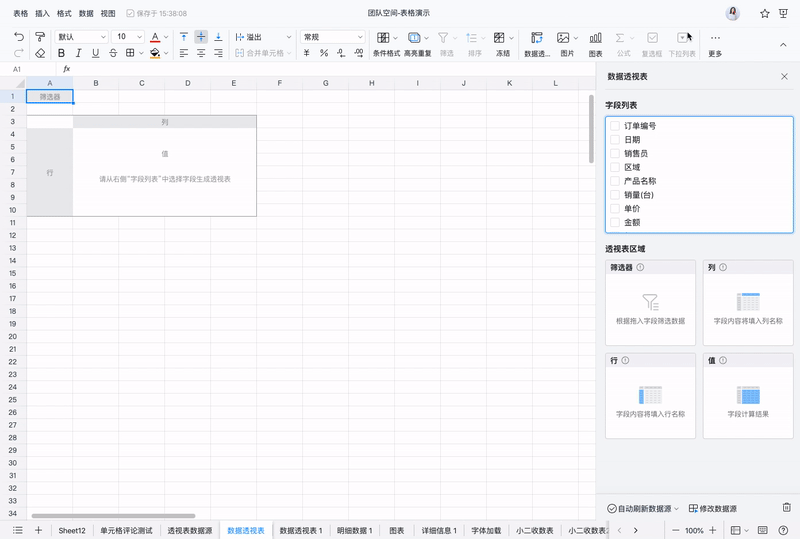Check the 金额 field checkbox
The width and height of the screenshot is (800, 539).
point(615,222)
